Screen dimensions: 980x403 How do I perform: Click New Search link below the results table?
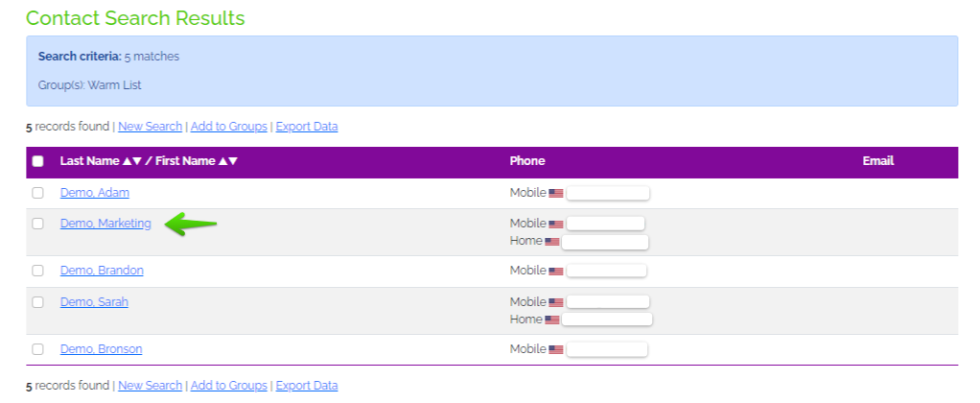(x=150, y=386)
